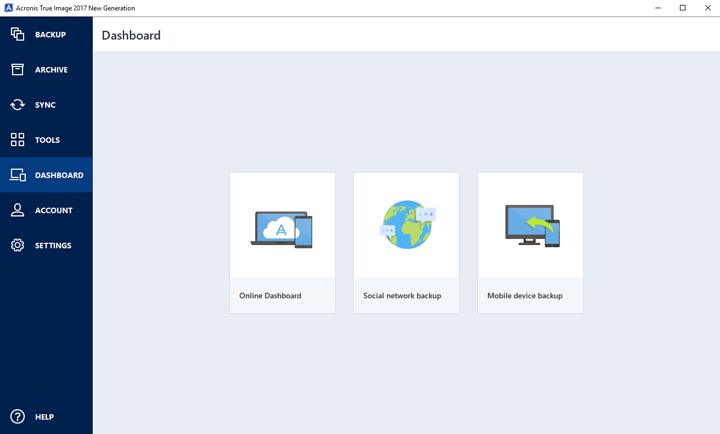Select the SYNC menu label

point(45,105)
